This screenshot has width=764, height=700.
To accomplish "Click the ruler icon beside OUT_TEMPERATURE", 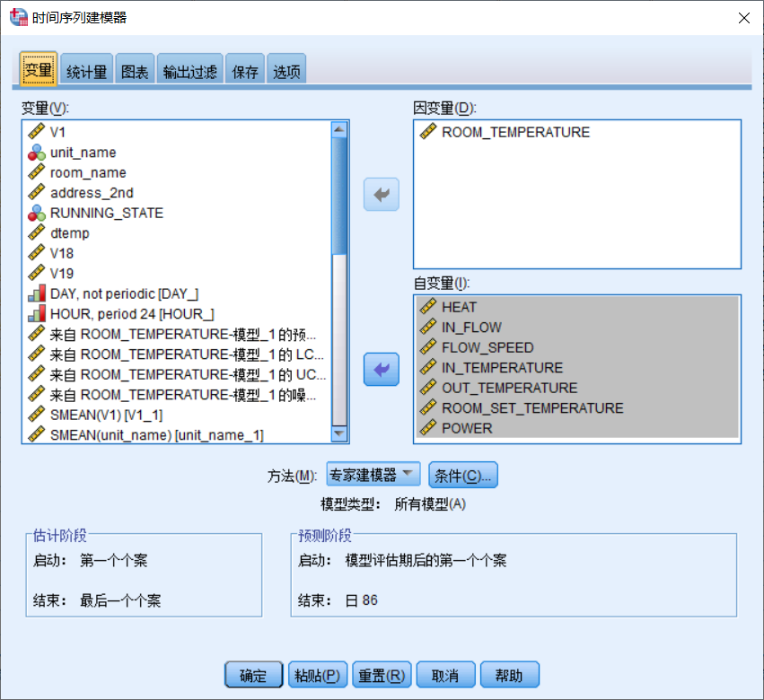I will (428, 388).
